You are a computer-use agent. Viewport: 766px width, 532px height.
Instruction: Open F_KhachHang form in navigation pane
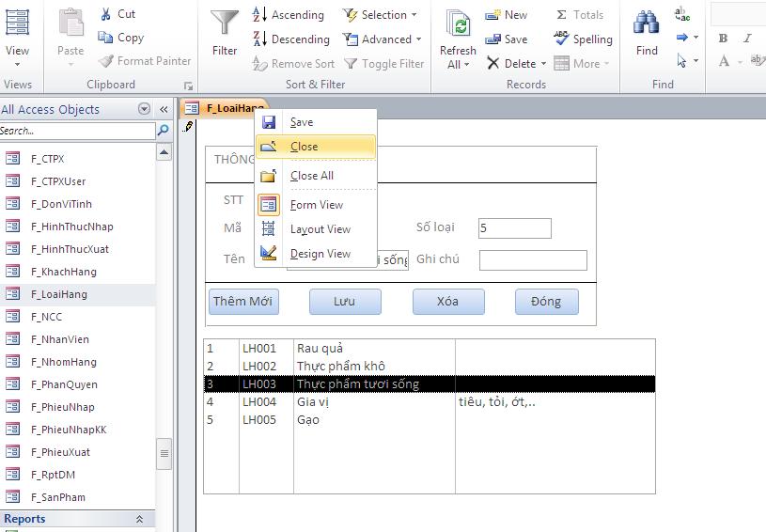tap(63, 272)
